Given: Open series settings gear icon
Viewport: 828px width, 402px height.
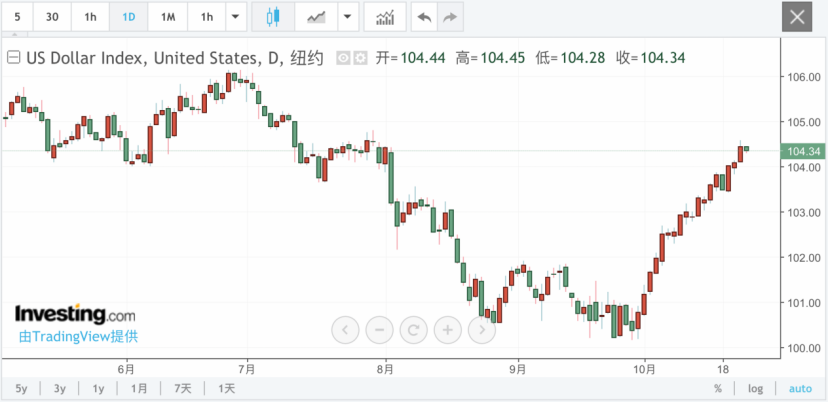Looking at the screenshot, I should click(x=360, y=58).
